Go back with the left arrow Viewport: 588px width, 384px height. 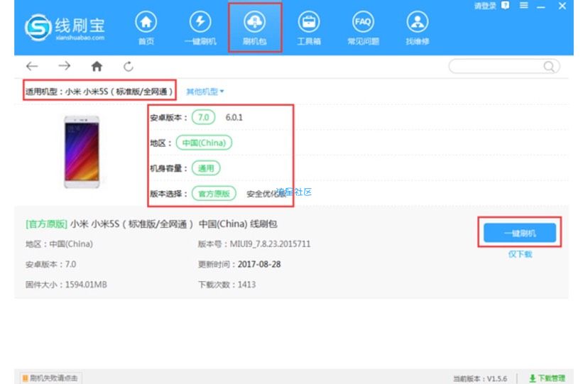[x=32, y=66]
